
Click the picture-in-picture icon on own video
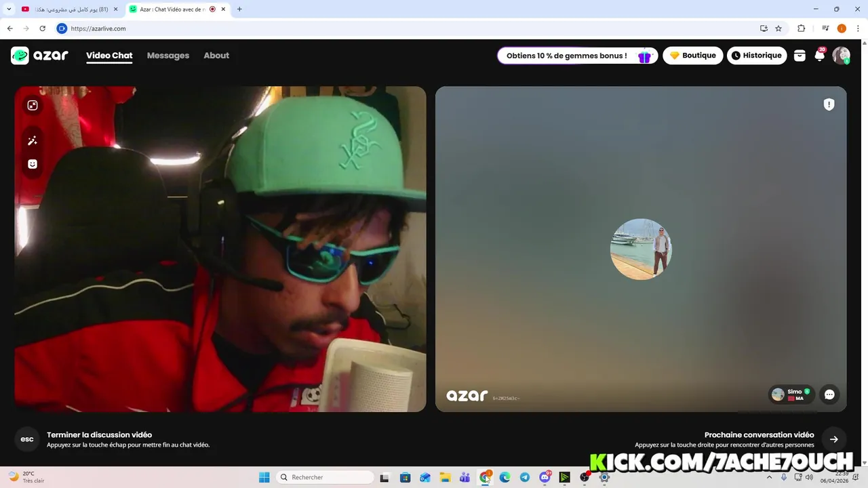(x=32, y=105)
